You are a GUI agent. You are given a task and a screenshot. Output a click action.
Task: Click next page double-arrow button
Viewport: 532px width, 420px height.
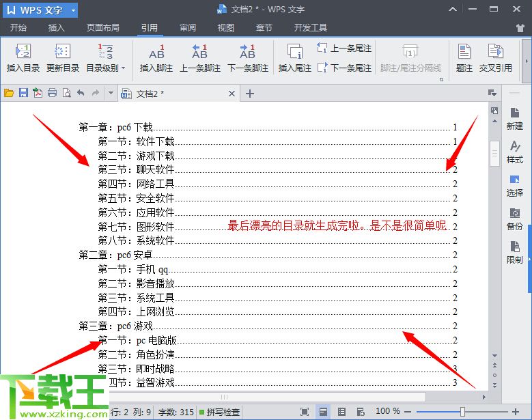click(494, 385)
